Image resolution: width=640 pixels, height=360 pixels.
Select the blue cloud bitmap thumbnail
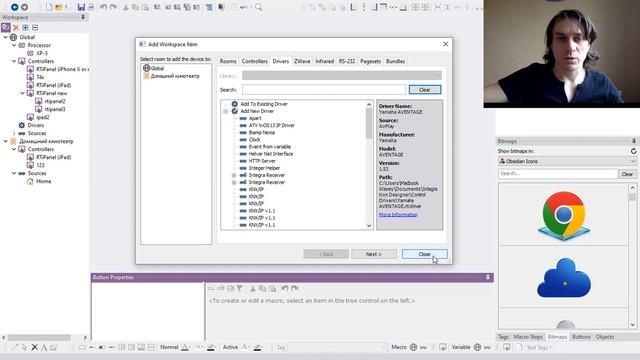click(564, 278)
